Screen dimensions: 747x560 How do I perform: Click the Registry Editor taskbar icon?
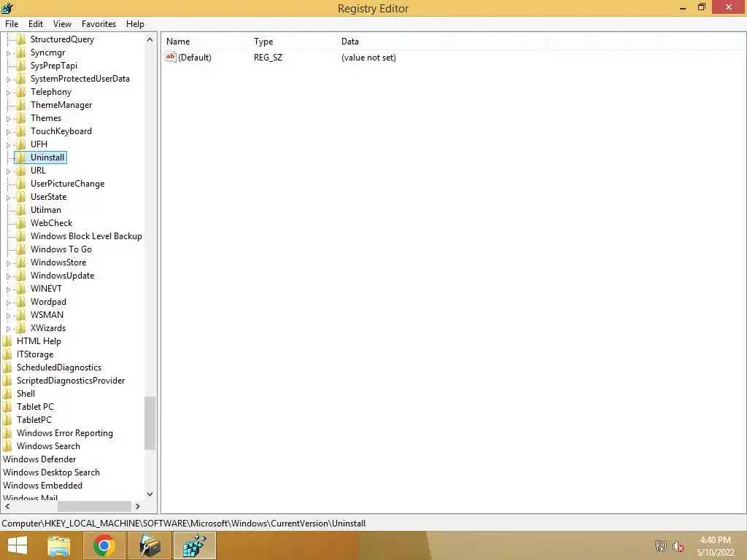click(x=194, y=545)
